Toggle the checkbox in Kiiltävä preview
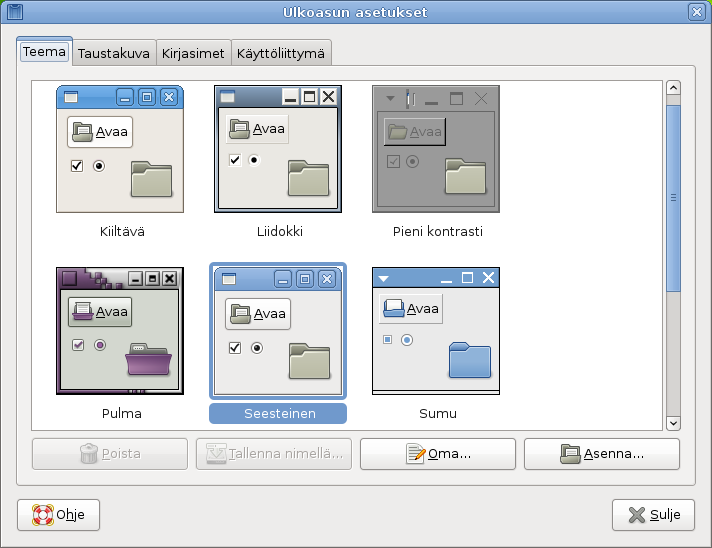Viewport: 712px width, 548px height. point(77,166)
